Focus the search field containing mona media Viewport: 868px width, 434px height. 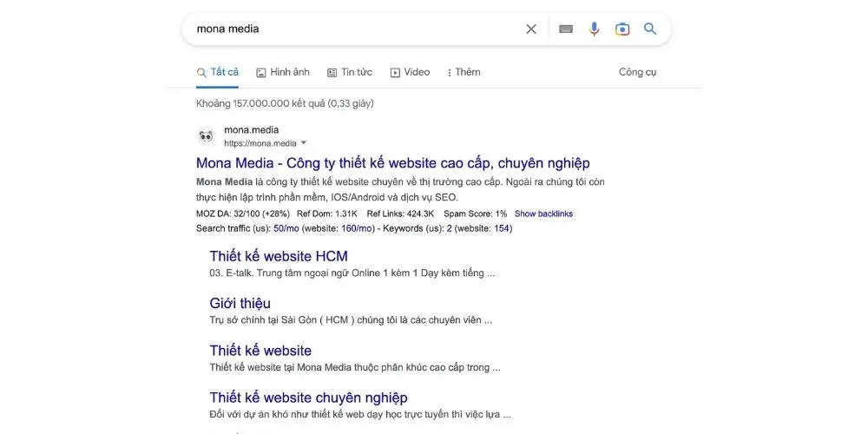point(347,29)
